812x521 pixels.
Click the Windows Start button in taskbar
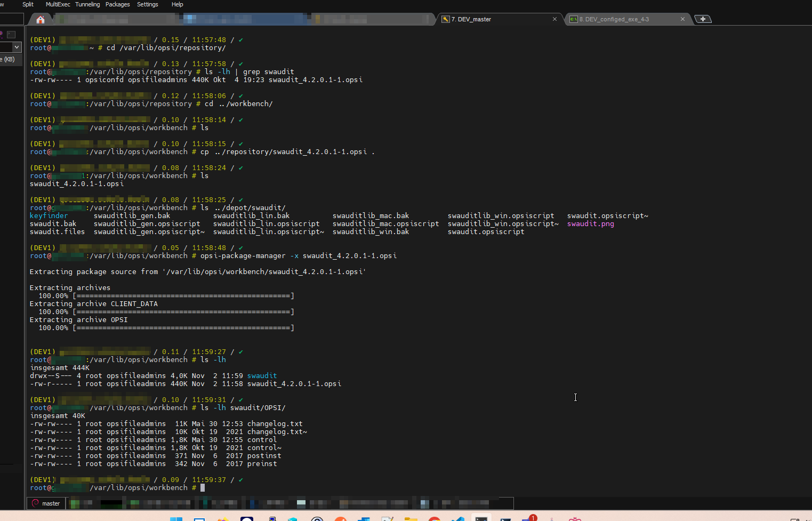click(x=176, y=519)
